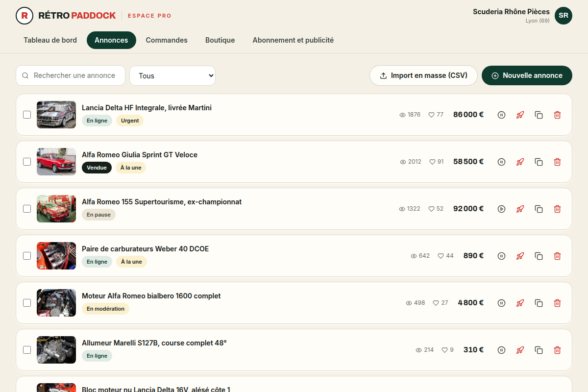This screenshot has width=588, height=392.
Task: Tick the Alfa Romeo Giulia Sprint checkbox
Action: click(x=27, y=162)
